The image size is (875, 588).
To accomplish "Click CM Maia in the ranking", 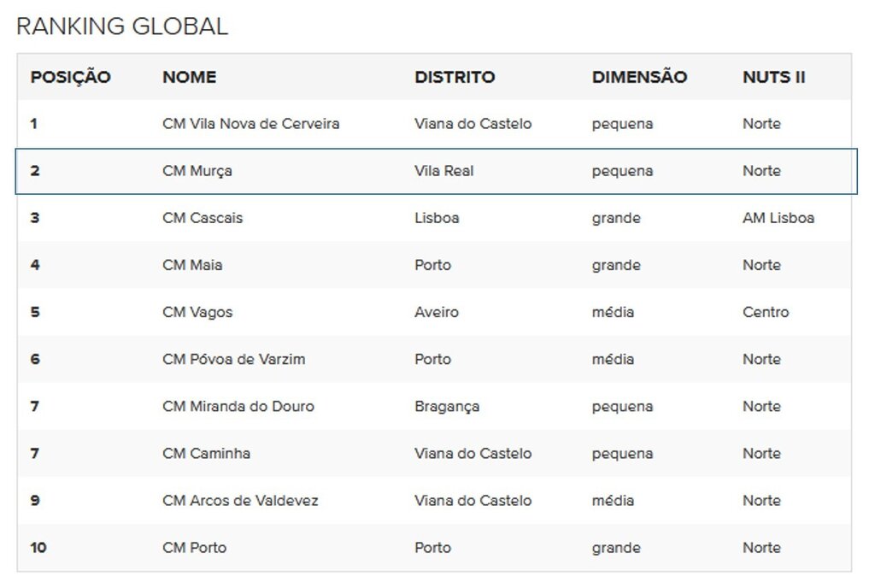I will 192,265.
